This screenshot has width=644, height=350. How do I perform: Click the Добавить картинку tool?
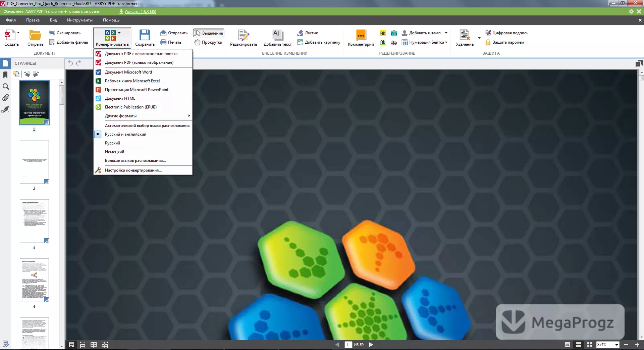[319, 42]
